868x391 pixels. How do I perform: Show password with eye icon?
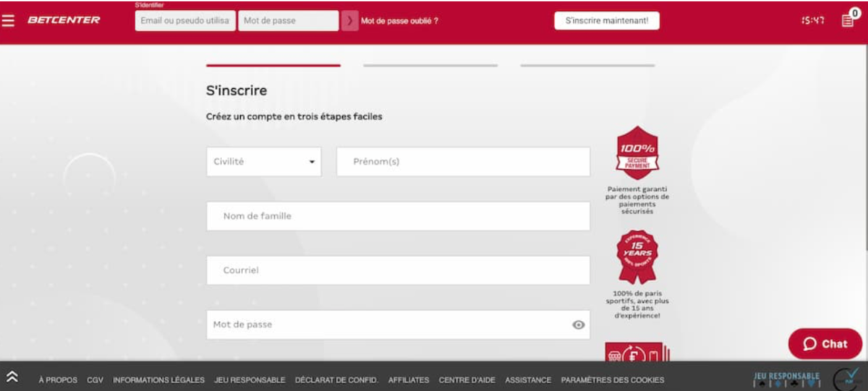tap(578, 325)
